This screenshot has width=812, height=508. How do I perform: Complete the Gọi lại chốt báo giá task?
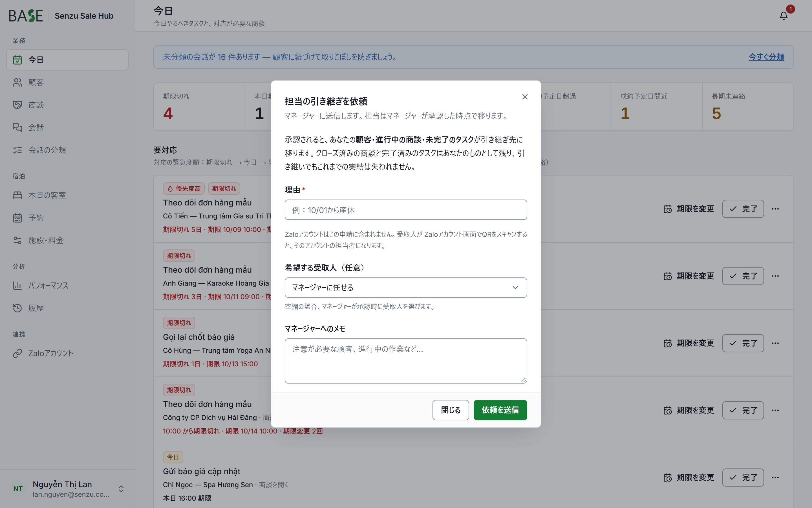click(x=743, y=343)
